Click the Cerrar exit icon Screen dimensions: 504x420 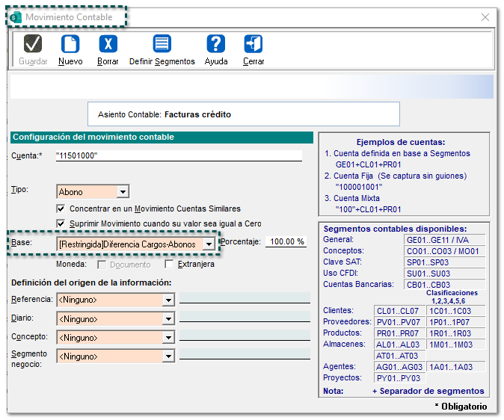pyautogui.click(x=253, y=44)
